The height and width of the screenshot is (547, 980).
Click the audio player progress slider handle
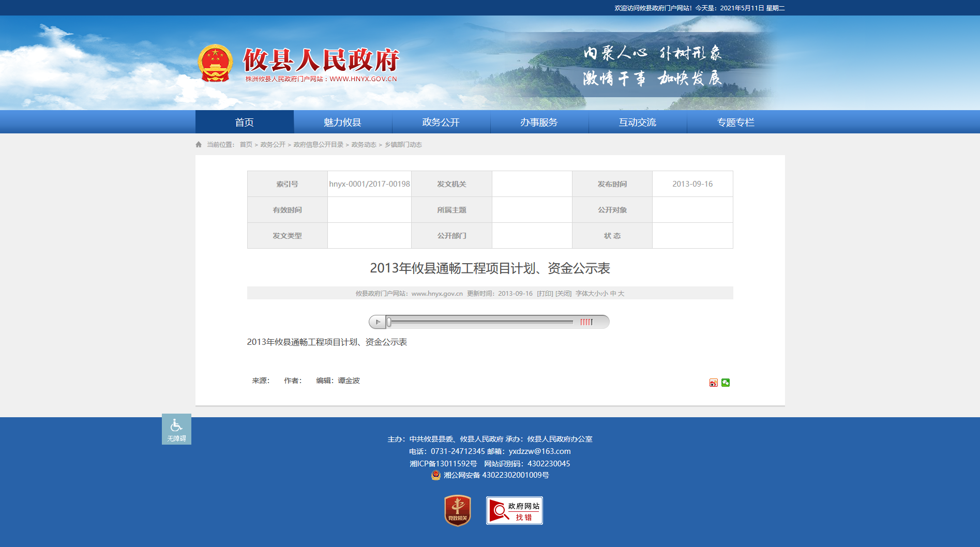tap(389, 322)
